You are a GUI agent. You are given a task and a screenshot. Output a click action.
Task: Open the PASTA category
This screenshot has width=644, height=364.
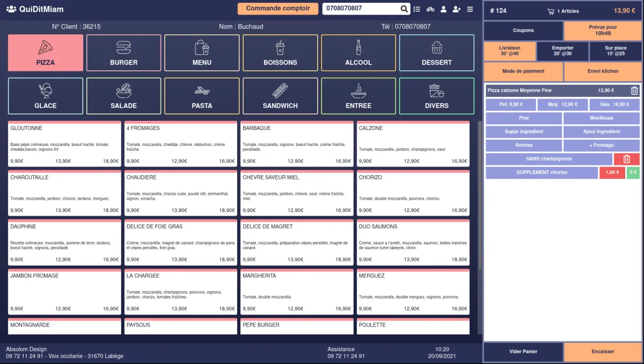202,96
